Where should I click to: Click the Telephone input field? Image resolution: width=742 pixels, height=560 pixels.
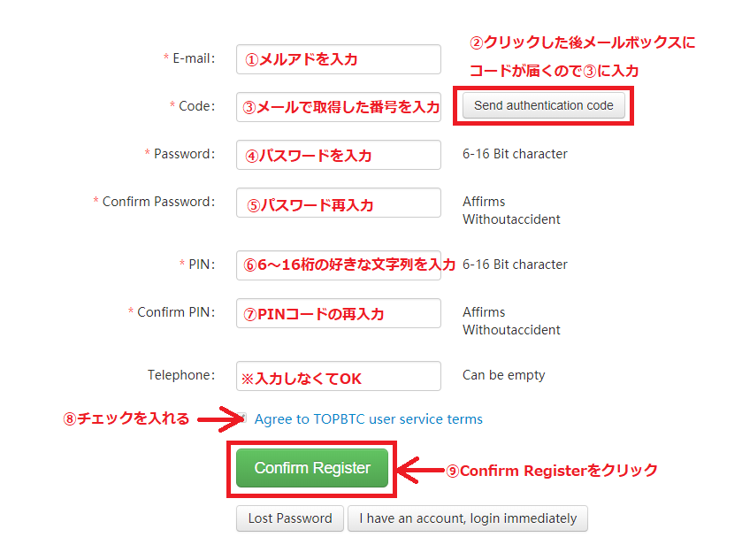click(339, 376)
